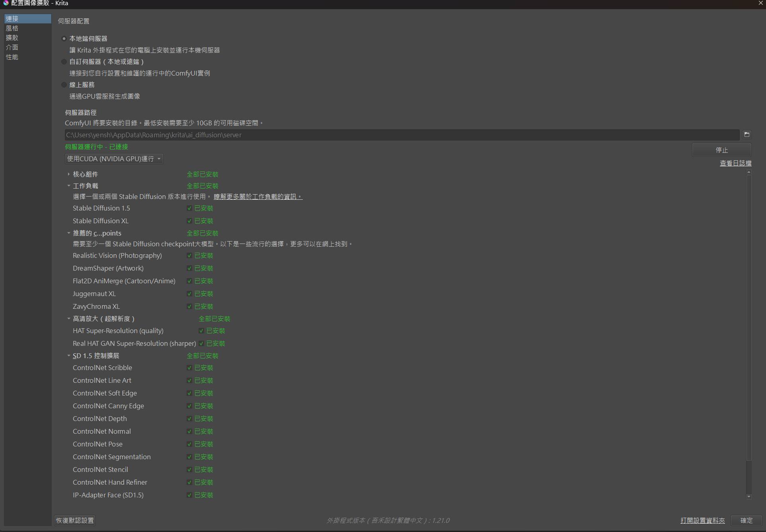This screenshot has width=766, height=532.
Task: Click the server path input field
Action: (x=402, y=135)
